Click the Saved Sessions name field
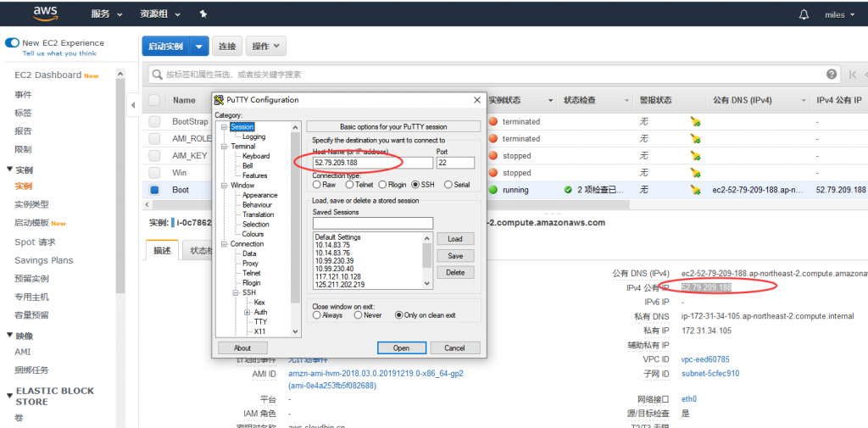Screen dimensions: 868x428 373,223
